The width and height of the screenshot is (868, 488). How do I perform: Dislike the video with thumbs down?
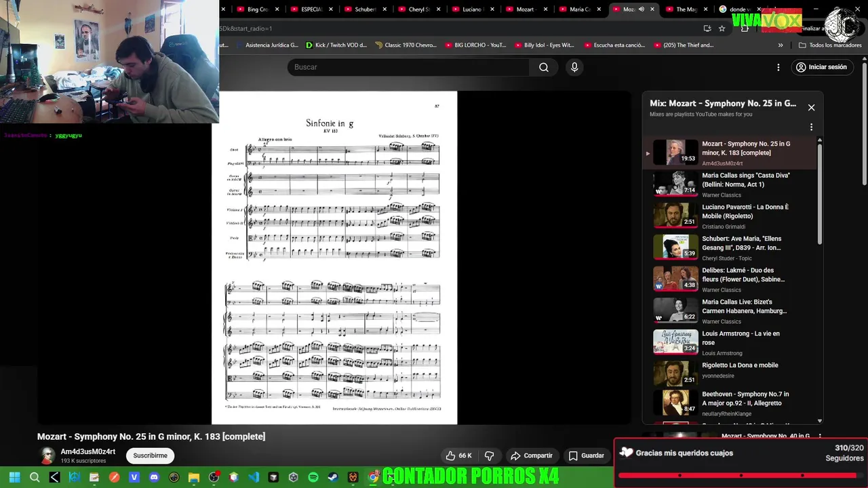(x=489, y=455)
